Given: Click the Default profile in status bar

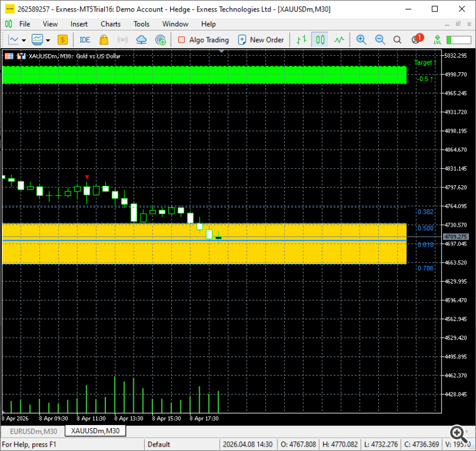Looking at the screenshot, I should [x=159, y=445].
